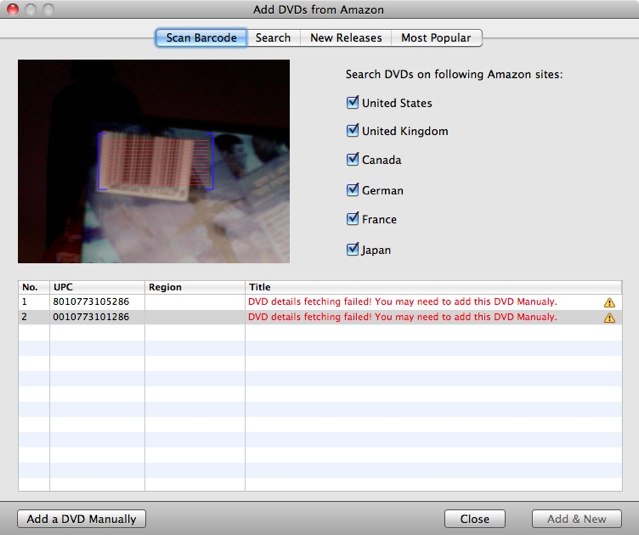Viewport: 639px width, 535px height.
Task: Click the warning icon in row 2
Action: tap(609, 318)
